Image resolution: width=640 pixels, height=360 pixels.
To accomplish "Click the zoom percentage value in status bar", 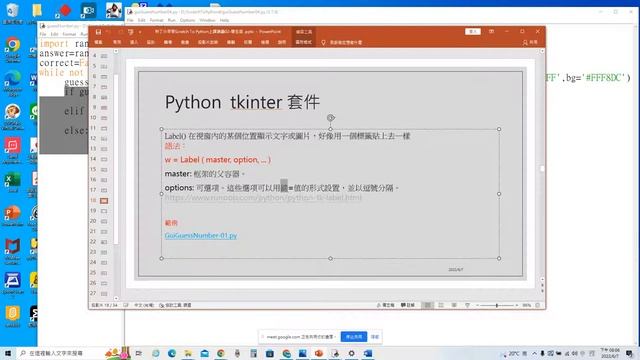I will (x=527, y=305).
